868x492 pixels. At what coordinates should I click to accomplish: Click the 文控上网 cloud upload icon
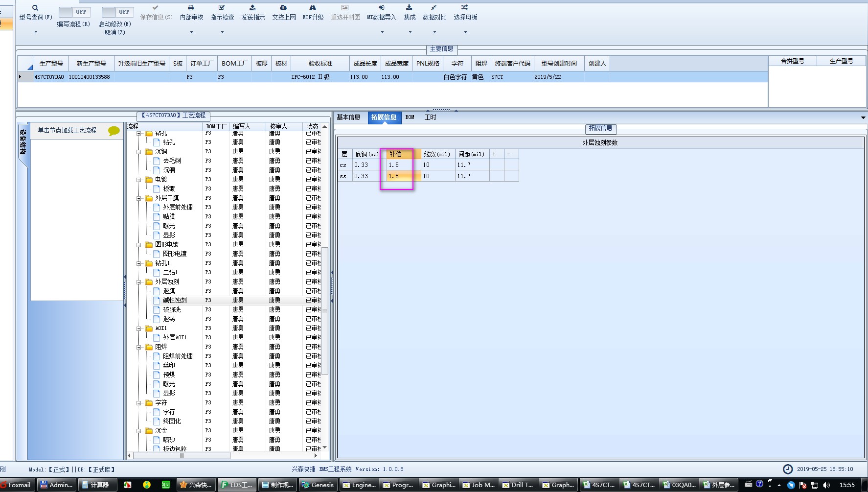pos(283,8)
